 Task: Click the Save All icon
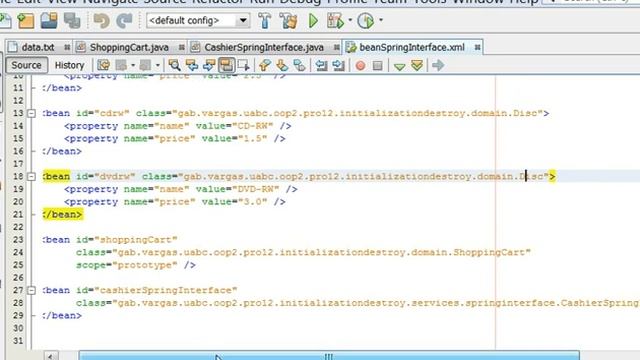coord(72,20)
